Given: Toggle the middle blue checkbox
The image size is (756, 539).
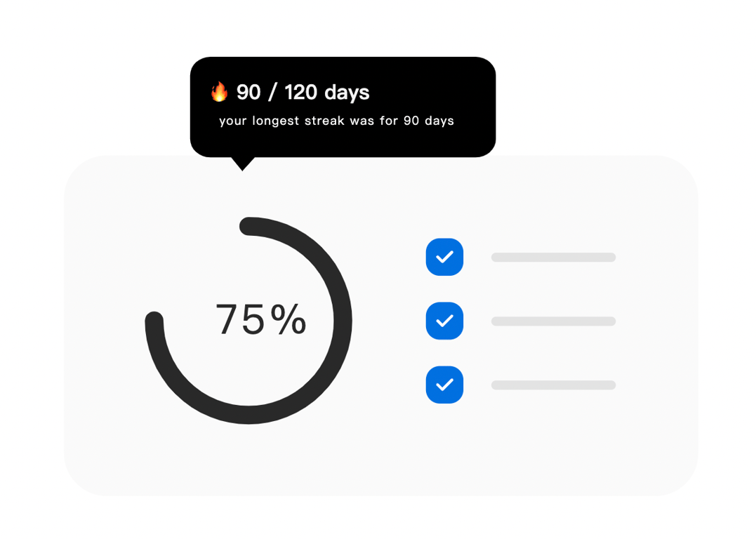Looking at the screenshot, I should point(444,321).
